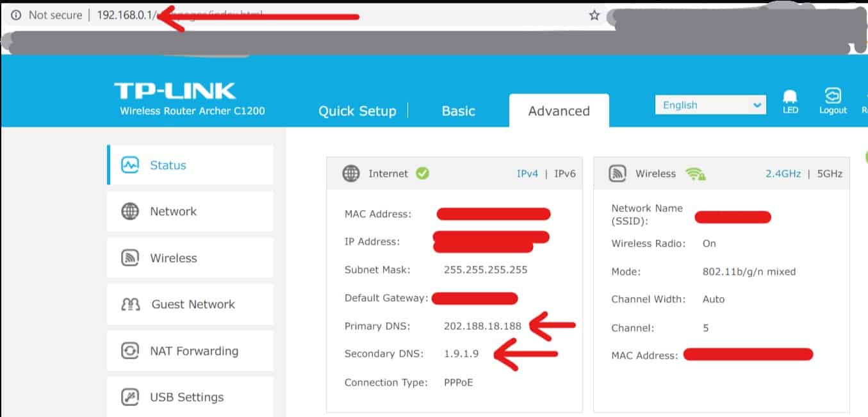This screenshot has width=868, height=417.
Task: Click the Channel value 5
Action: (x=706, y=328)
